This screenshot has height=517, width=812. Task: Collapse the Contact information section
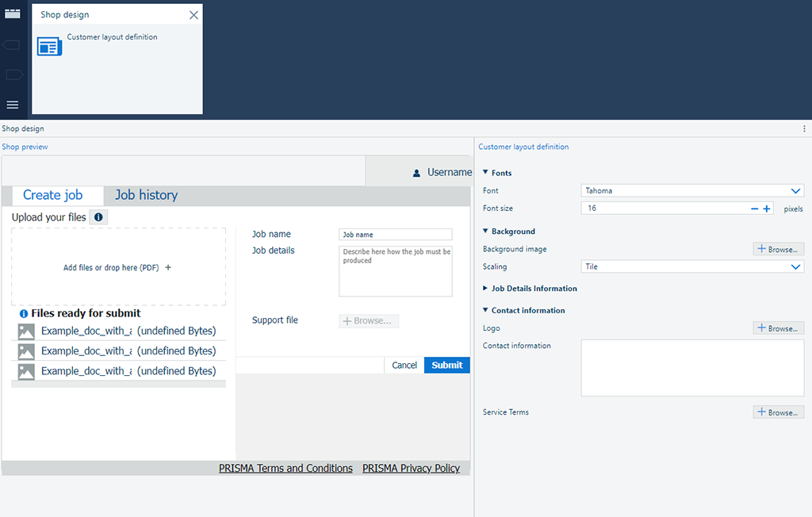click(x=485, y=310)
